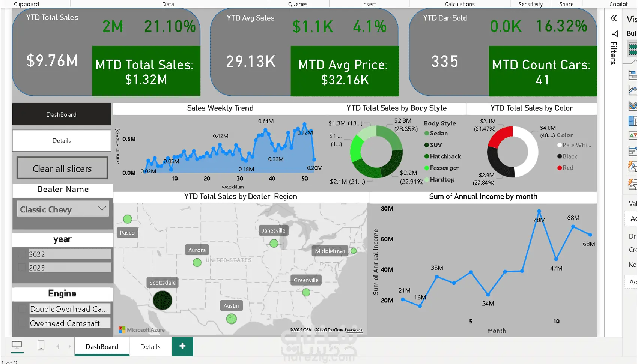Click the Calculations ribbon group label
The height and width of the screenshot is (364, 638).
(459, 4)
